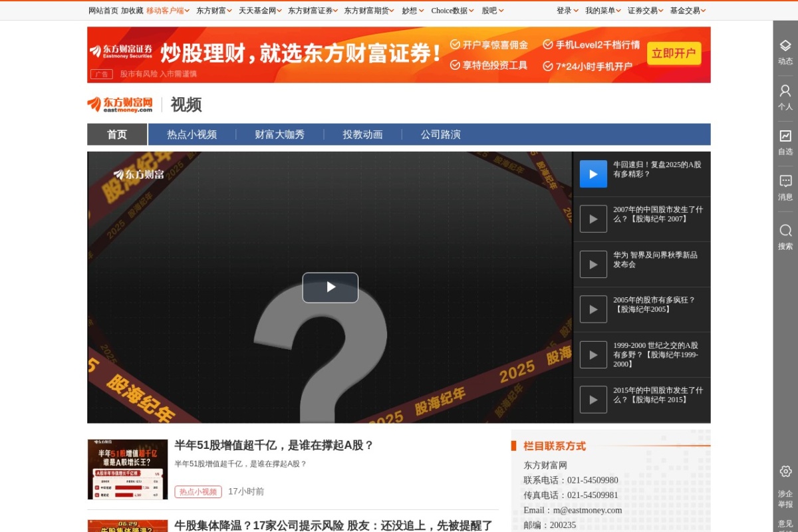Open article 牛股集体降温？17家公司提示风险

pos(333,525)
